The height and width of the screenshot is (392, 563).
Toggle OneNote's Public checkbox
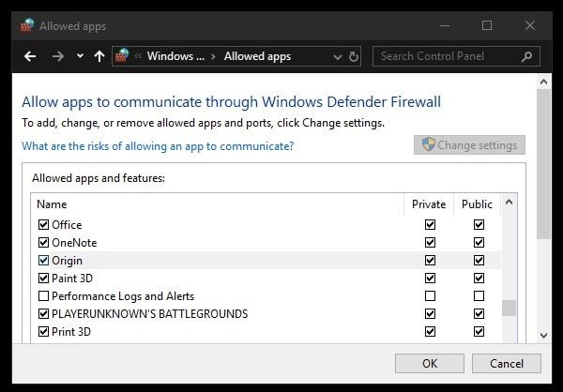tap(479, 243)
